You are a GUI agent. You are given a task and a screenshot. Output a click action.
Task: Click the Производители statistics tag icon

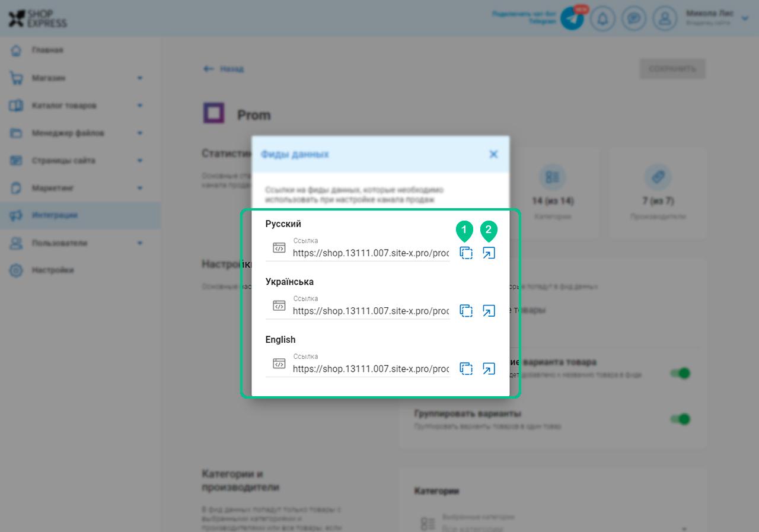pos(658,177)
